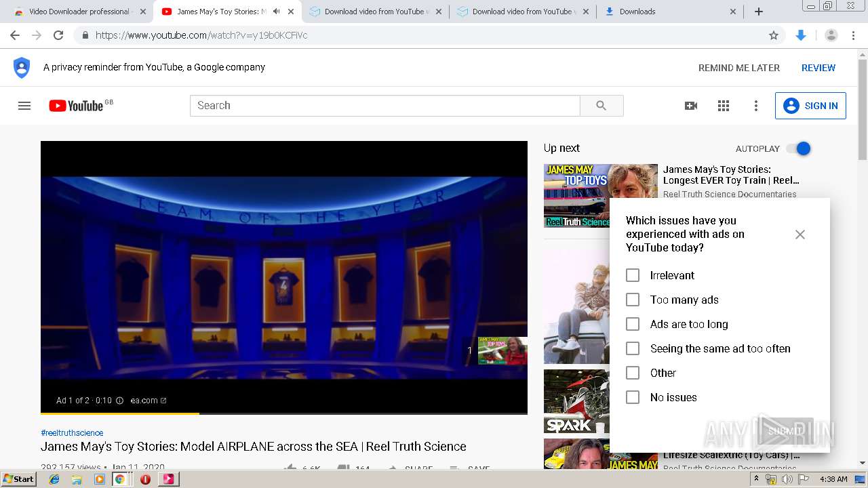Turn off the Autoplay toggle
868x488 pixels.
[799, 148]
